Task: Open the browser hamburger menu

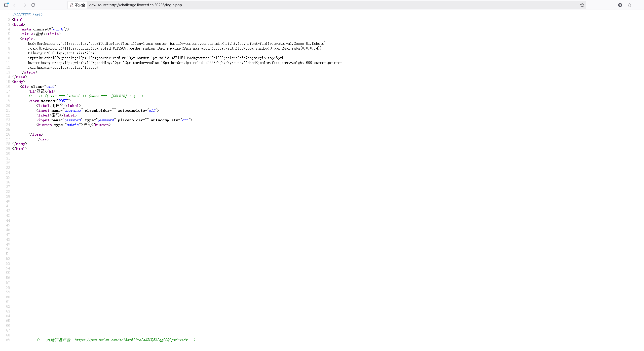Action: (x=638, y=5)
